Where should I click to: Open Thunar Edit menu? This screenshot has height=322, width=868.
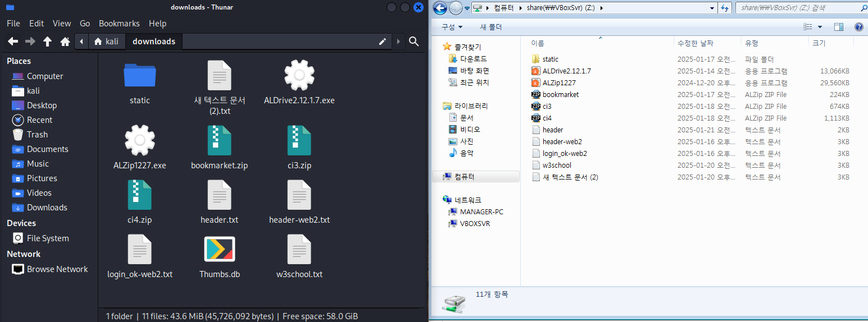click(37, 24)
